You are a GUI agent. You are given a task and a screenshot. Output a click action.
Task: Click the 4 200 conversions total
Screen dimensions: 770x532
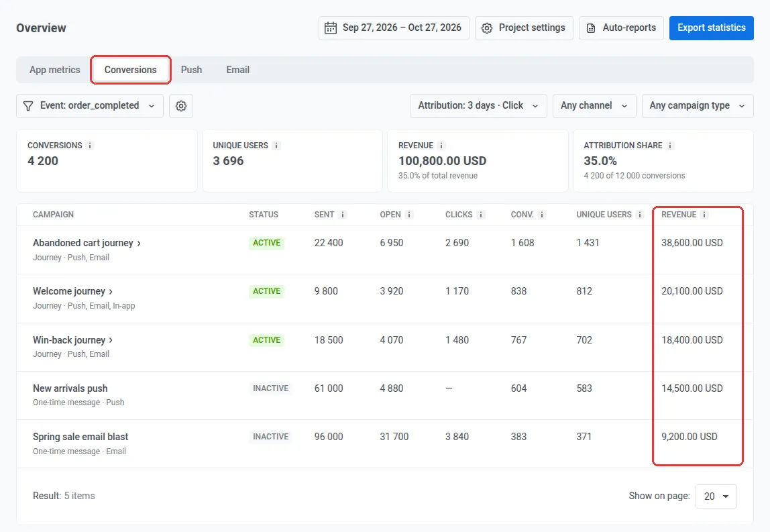click(x=43, y=161)
